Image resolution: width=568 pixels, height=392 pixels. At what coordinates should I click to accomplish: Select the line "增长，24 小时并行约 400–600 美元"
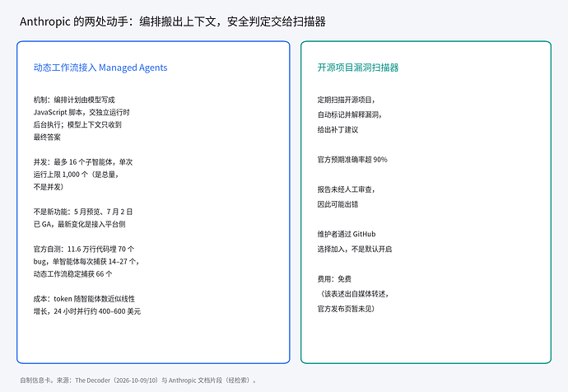point(87,311)
